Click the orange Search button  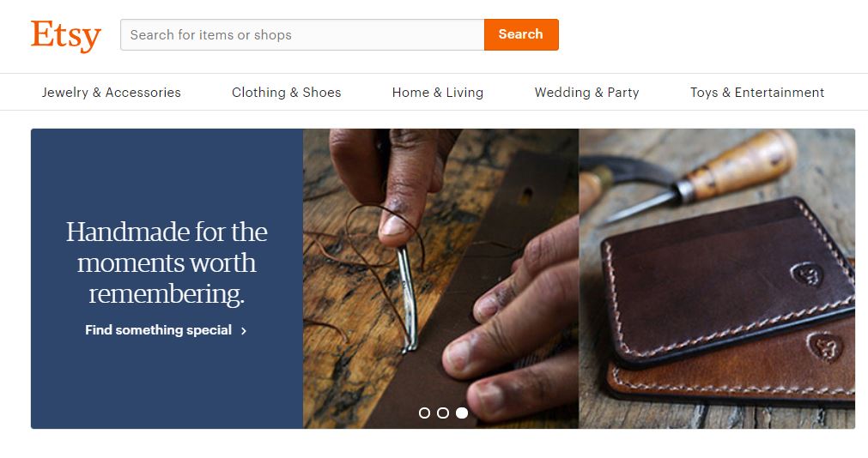click(x=521, y=35)
